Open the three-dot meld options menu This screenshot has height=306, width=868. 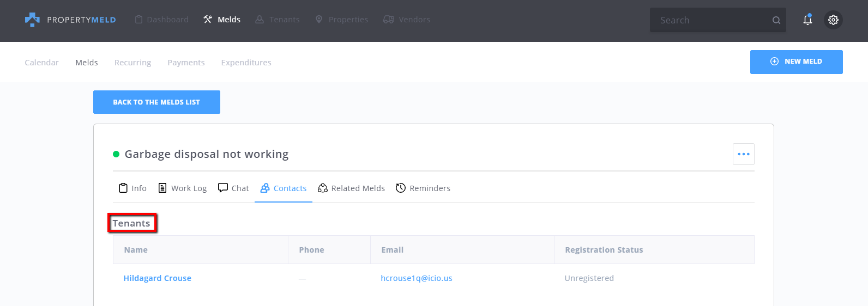(743, 154)
